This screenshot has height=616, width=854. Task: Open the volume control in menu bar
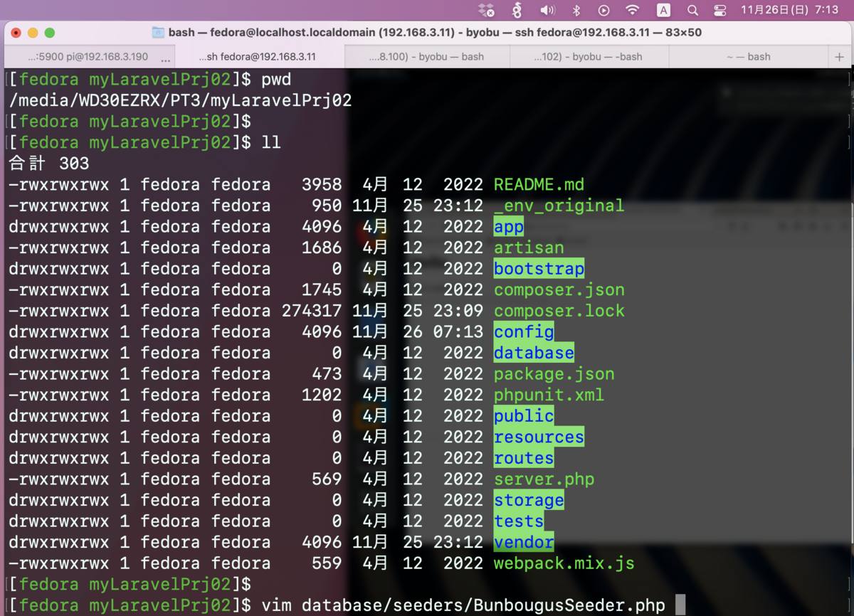pyautogui.click(x=547, y=10)
